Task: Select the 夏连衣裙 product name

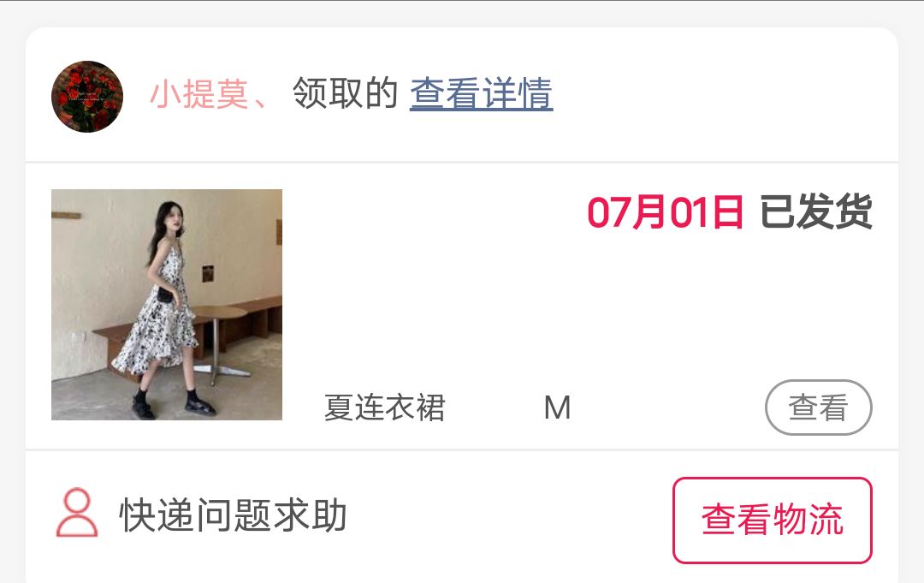Action: 385,408
